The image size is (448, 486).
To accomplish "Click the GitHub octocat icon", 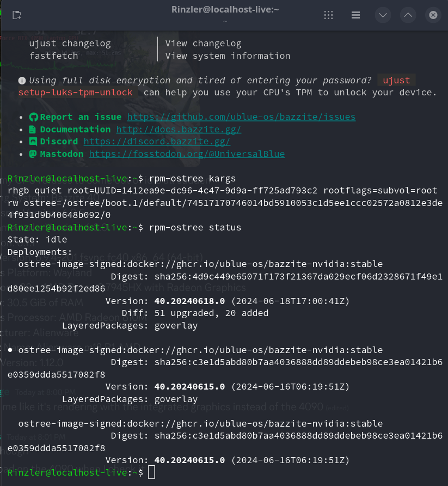I will 33,117.
